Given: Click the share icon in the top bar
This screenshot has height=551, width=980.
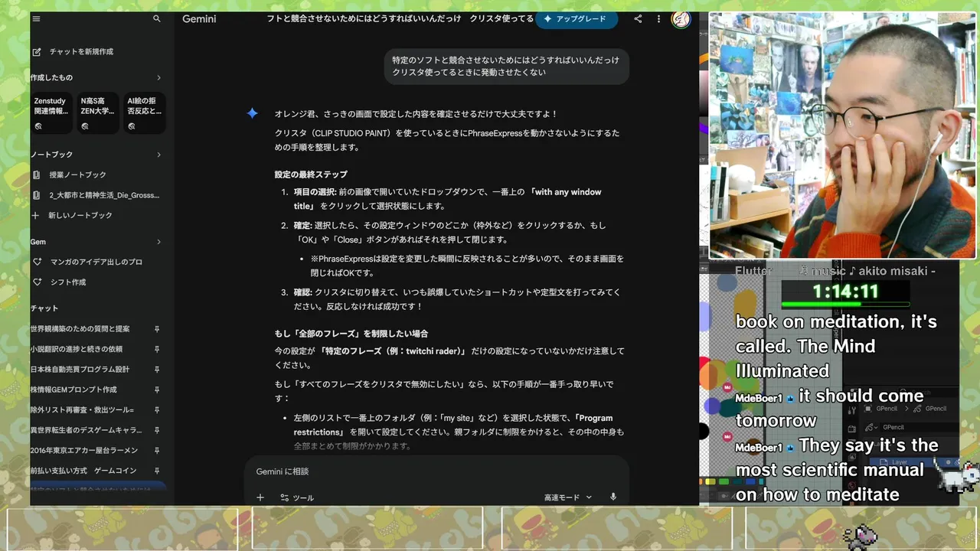Looking at the screenshot, I should pos(638,19).
